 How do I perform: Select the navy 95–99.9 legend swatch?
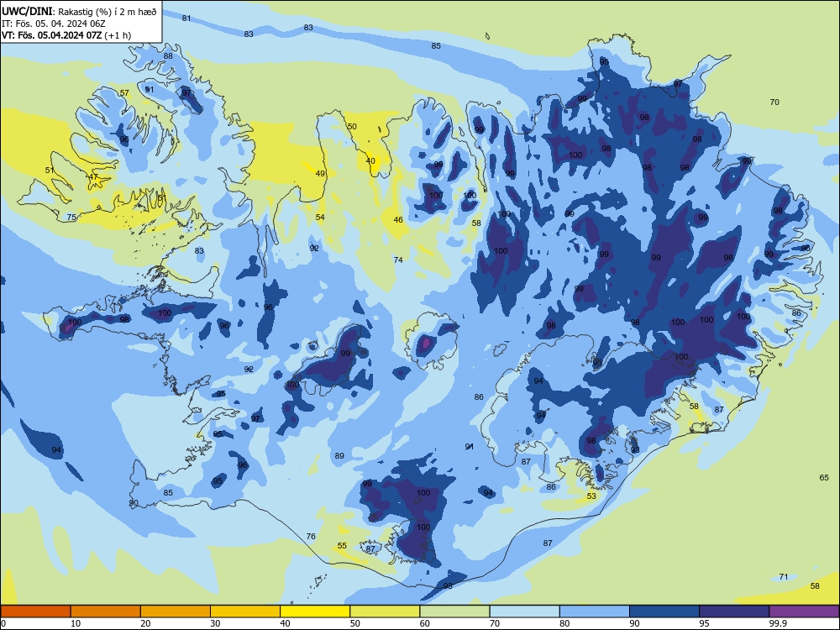[734, 612]
